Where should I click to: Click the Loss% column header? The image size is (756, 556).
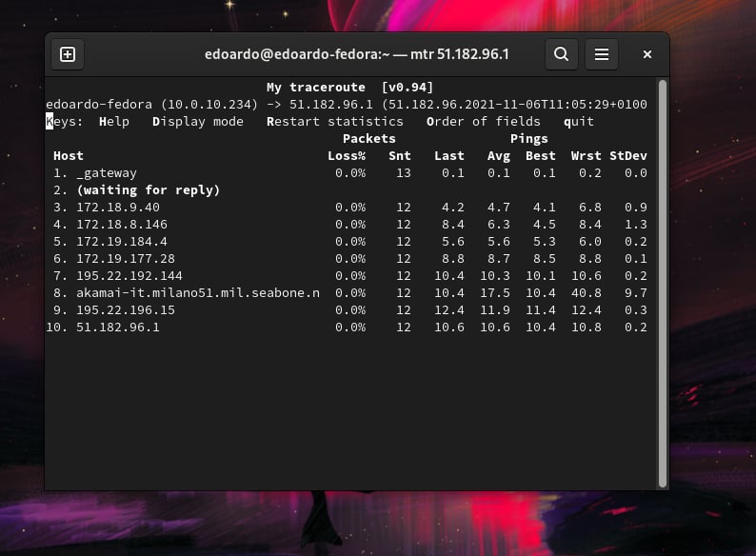(347, 156)
